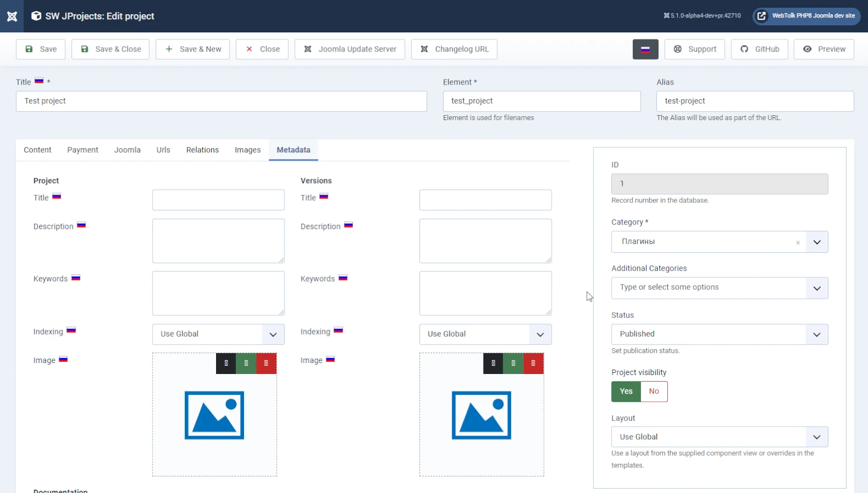Click Joomla icon on Changelog URL button
Screen dimensions: 868x493
pyautogui.click(x=424, y=49)
